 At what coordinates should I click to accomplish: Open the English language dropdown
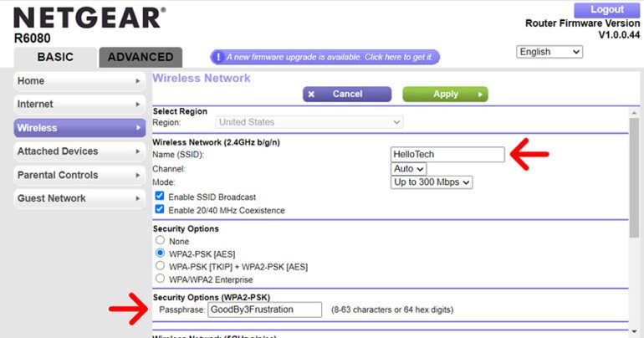549,52
